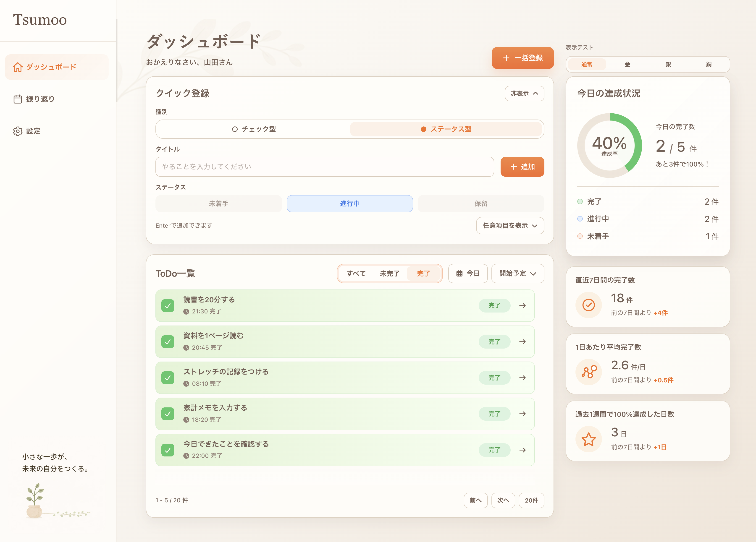Viewport: 756px width, 542px height.
Task: Open arrow for 今日できたことを確認する
Action: click(x=522, y=450)
